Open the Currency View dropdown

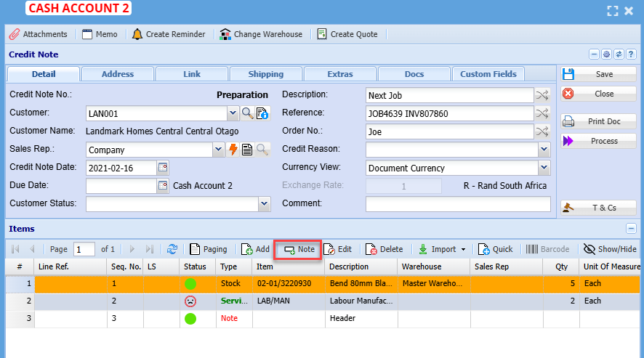tap(544, 168)
